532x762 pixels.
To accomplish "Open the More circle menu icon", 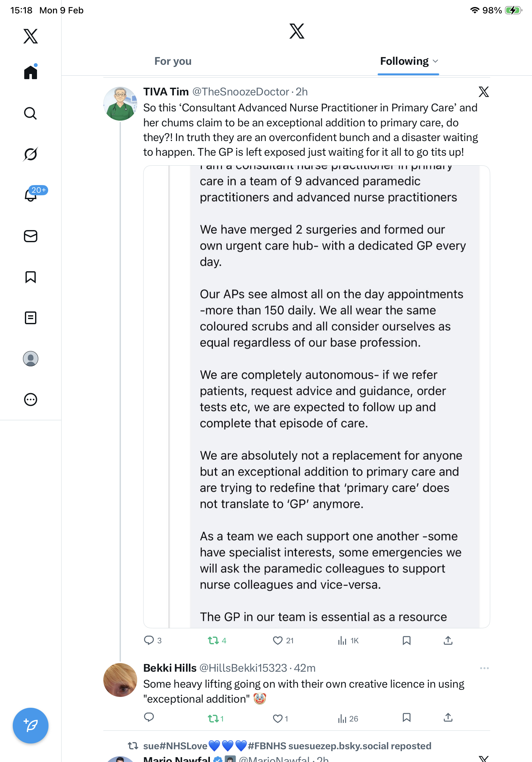I will click(31, 400).
